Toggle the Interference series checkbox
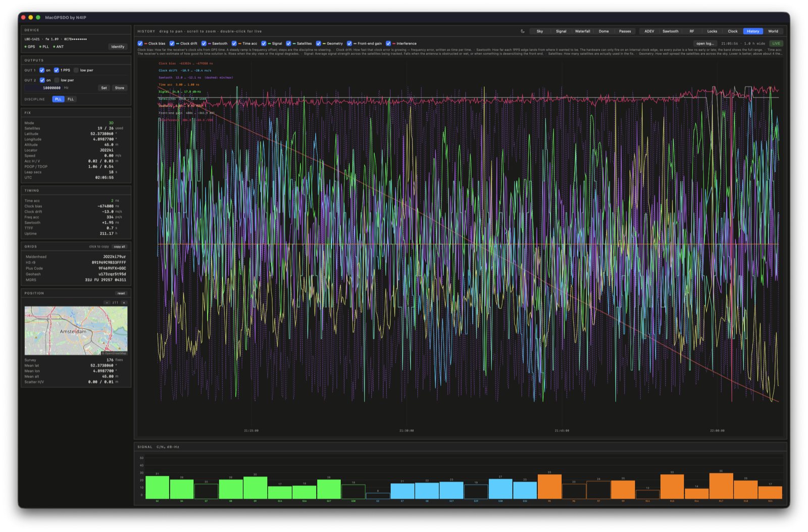The width and height of the screenshot is (808, 532). (x=388, y=43)
